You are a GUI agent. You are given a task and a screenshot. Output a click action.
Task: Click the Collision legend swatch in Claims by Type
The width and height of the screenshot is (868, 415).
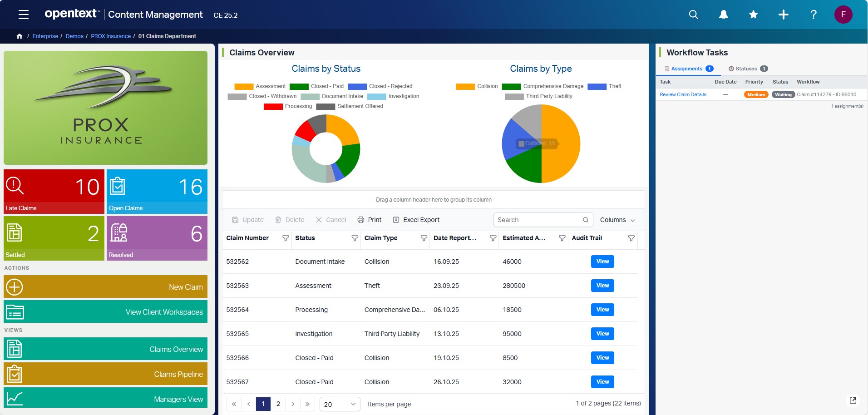tap(465, 86)
